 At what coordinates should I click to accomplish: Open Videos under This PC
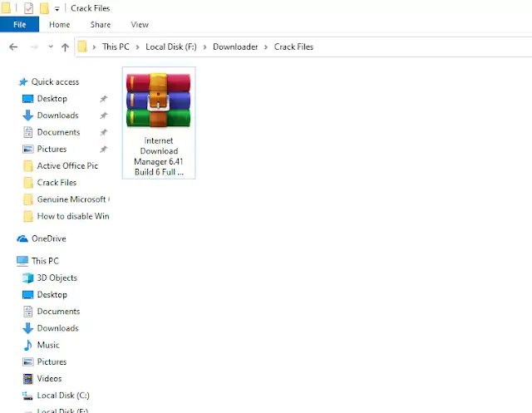(49, 379)
